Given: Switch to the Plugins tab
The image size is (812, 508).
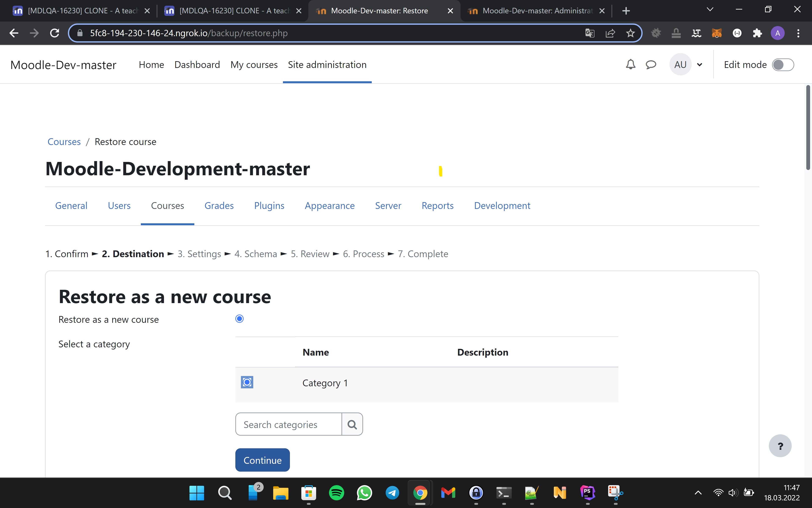Looking at the screenshot, I should [x=269, y=206].
